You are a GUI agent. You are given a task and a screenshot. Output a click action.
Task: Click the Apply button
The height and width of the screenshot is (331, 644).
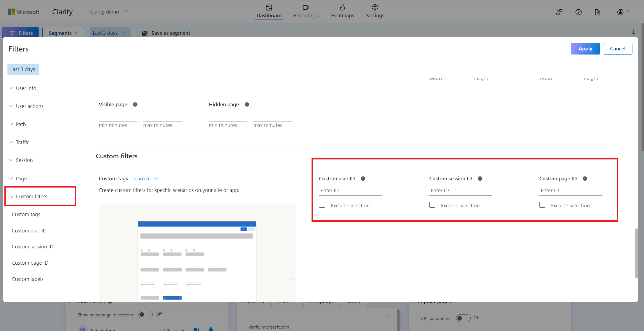tap(585, 48)
